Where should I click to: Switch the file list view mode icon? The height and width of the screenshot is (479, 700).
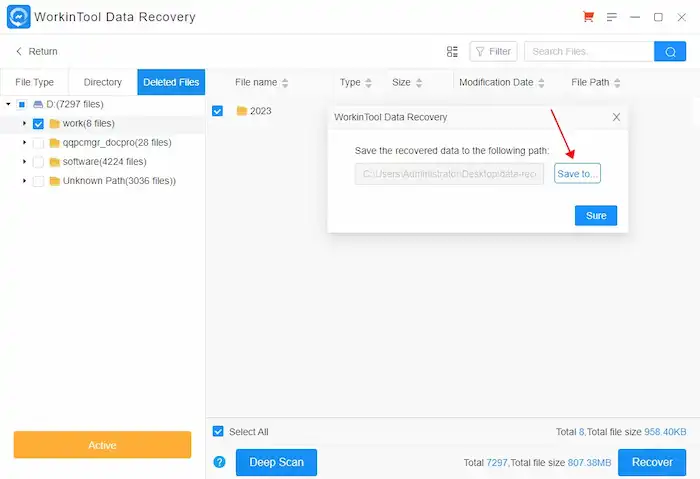tap(452, 51)
